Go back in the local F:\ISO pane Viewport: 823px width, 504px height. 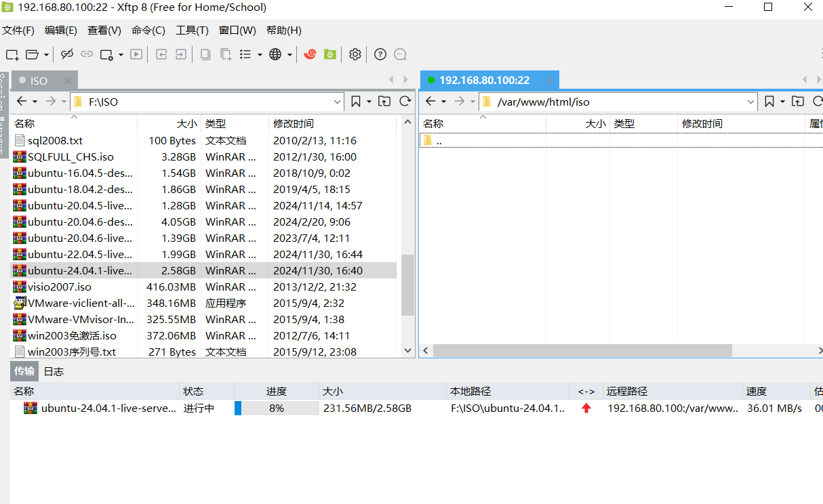22,102
